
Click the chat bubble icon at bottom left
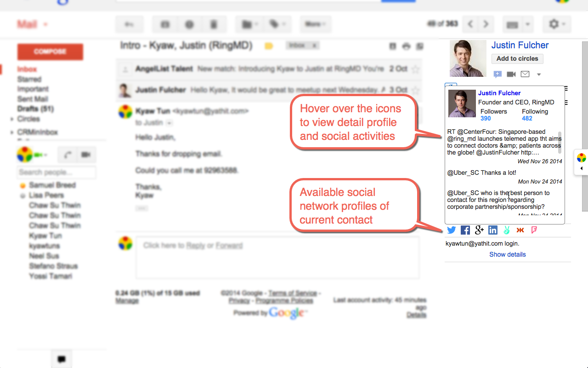point(62,359)
